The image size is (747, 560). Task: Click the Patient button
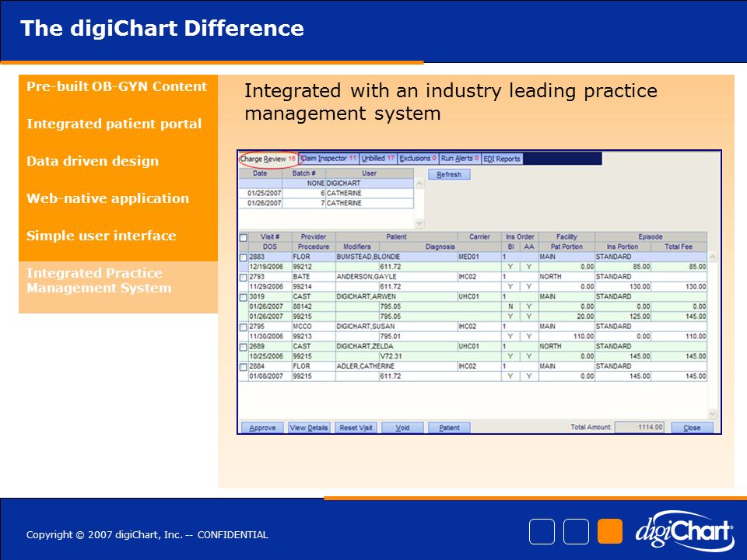(x=449, y=428)
